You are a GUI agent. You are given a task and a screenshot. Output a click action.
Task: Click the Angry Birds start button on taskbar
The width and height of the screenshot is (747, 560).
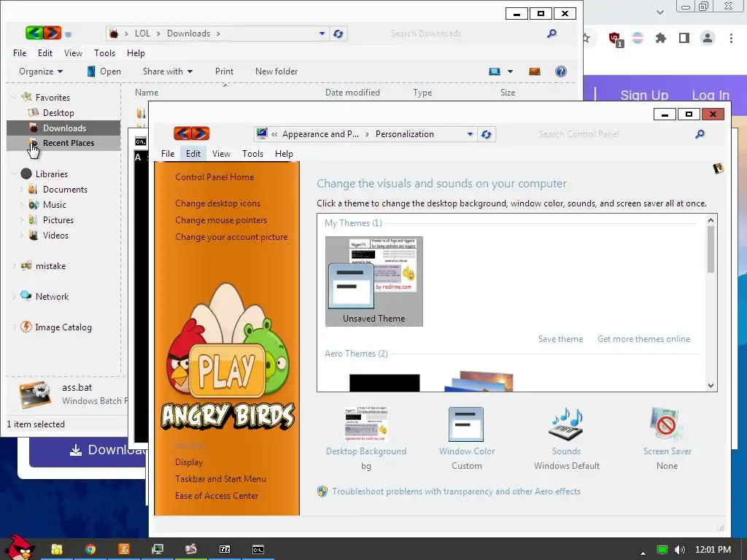[x=19, y=547]
